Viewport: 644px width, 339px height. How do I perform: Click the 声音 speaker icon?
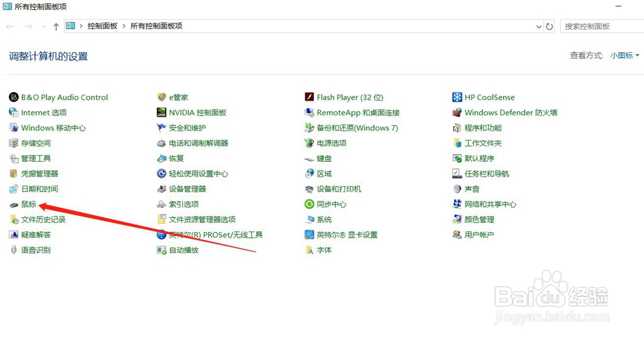point(457,189)
